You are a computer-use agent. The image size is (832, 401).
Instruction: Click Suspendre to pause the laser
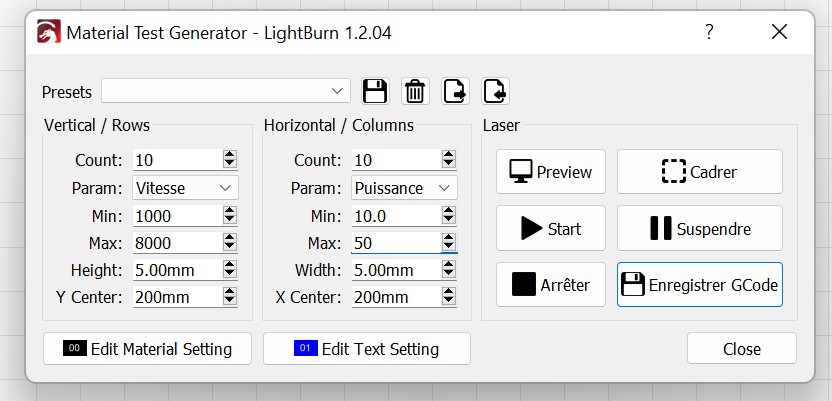pos(699,229)
